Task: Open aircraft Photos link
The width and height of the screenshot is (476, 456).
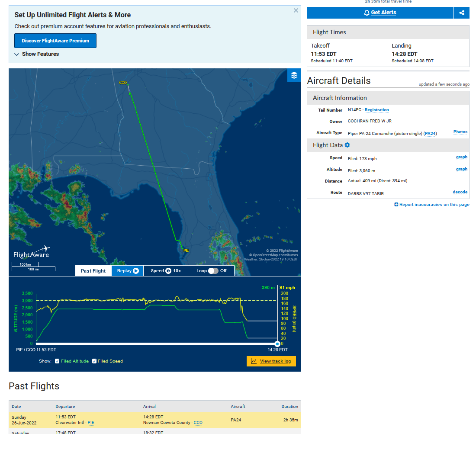Action: click(460, 132)
